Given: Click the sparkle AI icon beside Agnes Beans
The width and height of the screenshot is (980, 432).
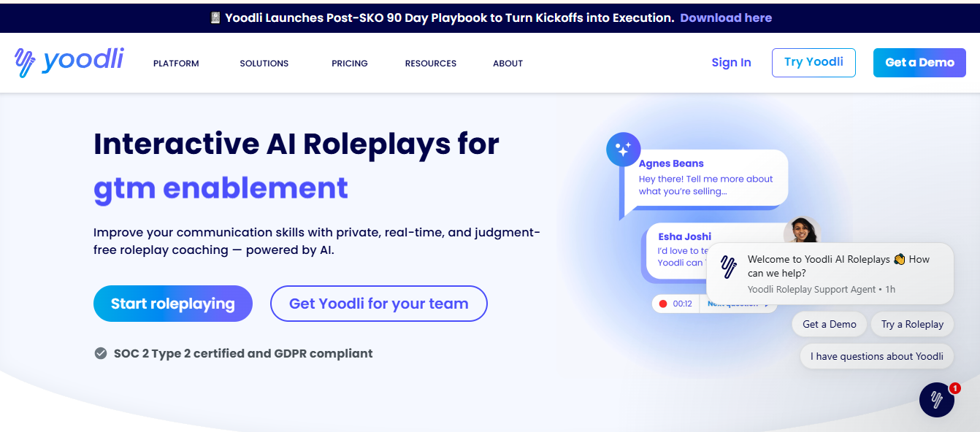Looking at the screenshot, I should coord(623,150).
